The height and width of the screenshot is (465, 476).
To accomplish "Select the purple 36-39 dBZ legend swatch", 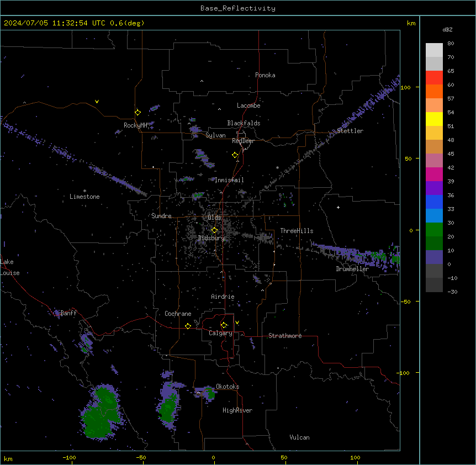I will [434, 188].
